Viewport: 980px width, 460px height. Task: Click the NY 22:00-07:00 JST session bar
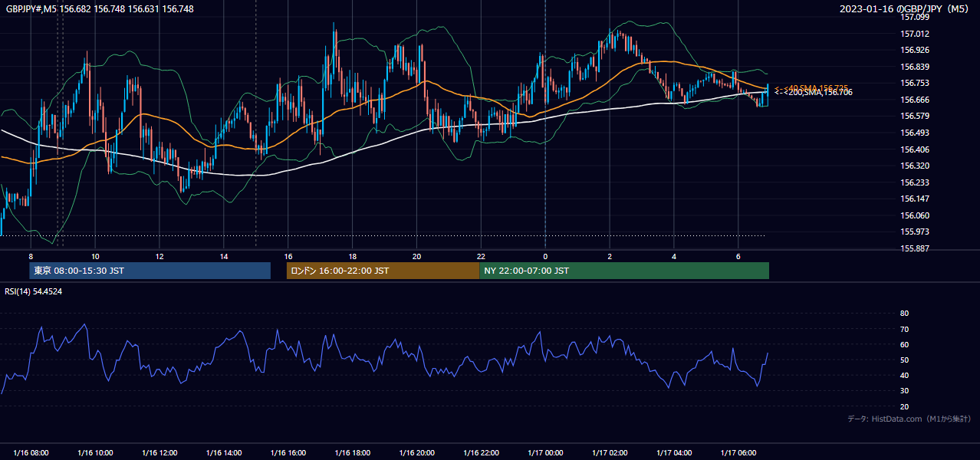coord(624,271)
